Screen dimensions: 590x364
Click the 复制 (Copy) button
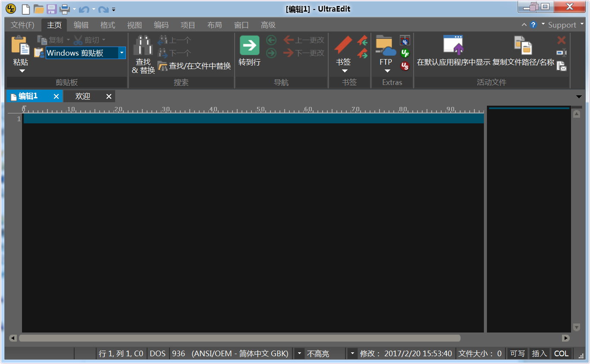[51, 40]
